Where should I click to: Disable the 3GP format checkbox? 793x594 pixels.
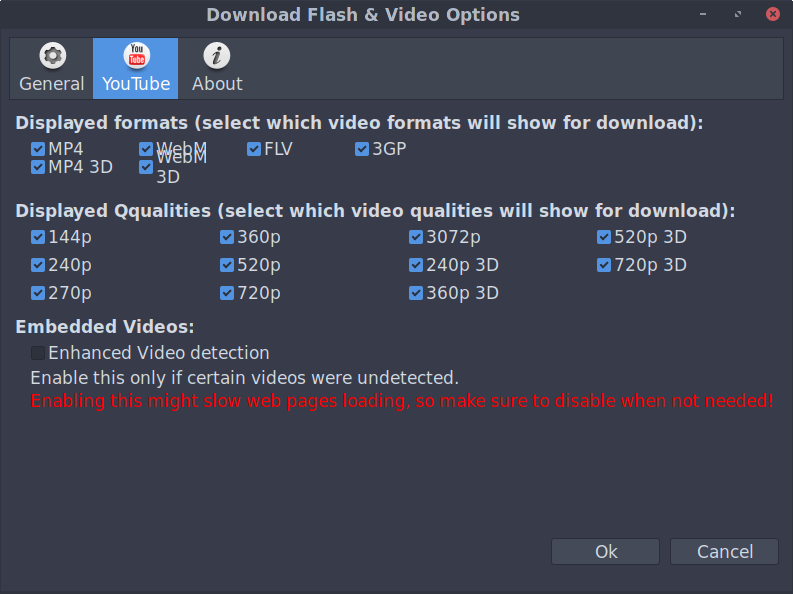(x=362, y=150)
